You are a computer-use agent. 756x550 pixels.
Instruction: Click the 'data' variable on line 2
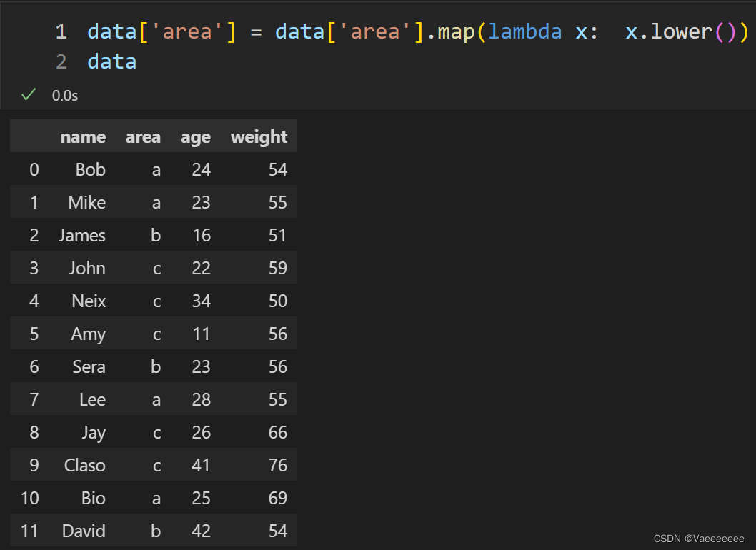[x=112, y=61]
